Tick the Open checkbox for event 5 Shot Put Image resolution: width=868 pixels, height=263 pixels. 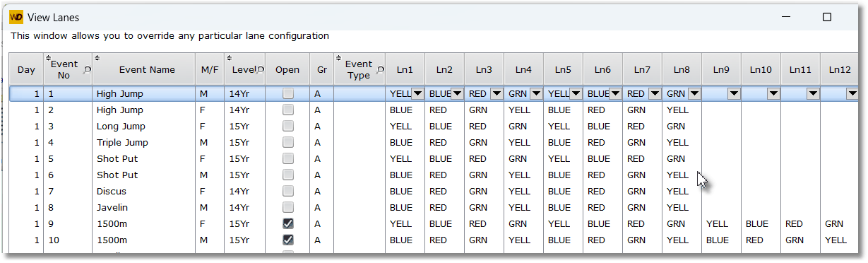point(287,158)
